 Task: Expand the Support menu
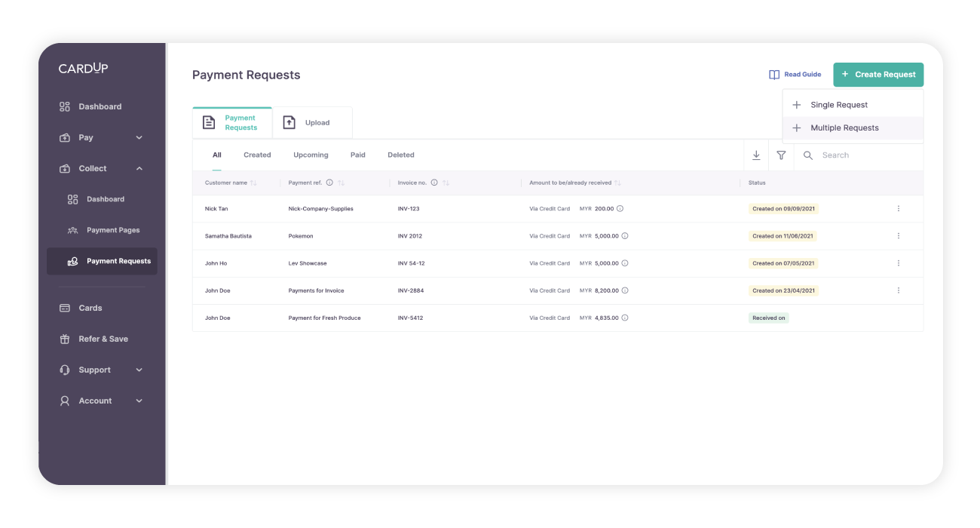tap(139, 370)
